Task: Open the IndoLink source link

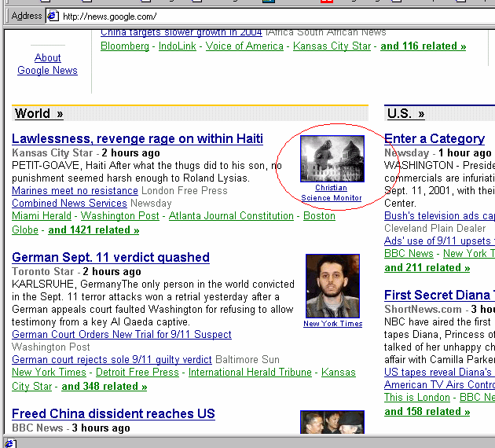Action: [x=177, y=46]
